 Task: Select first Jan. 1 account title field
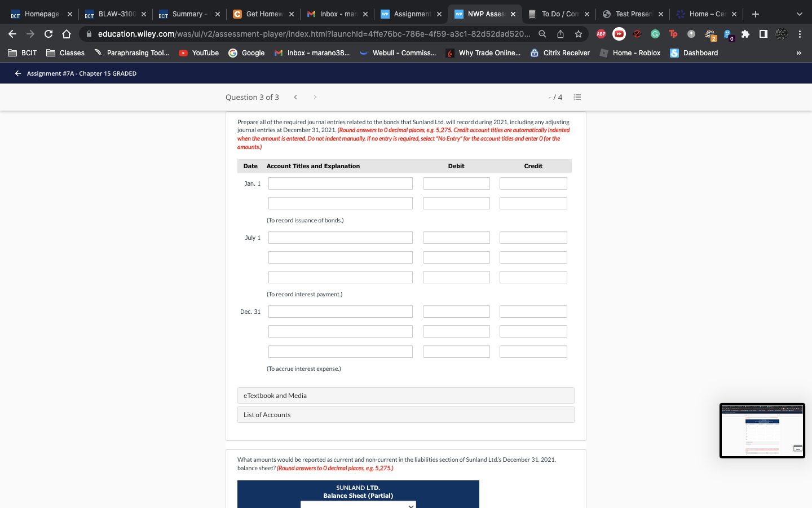[341, 183]
